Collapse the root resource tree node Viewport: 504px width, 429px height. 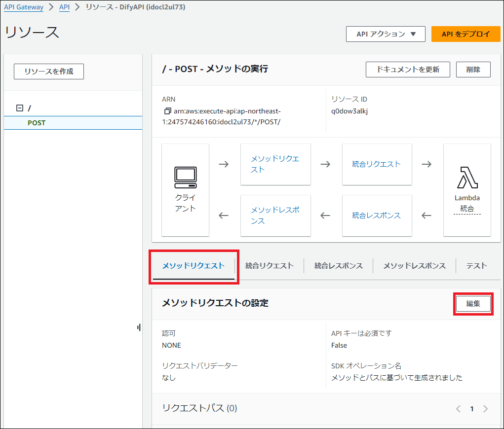(x=20, y=108)
